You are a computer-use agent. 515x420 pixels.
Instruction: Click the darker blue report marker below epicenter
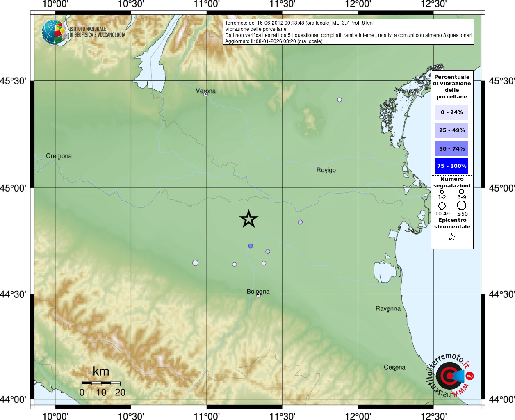pos(251,246)
